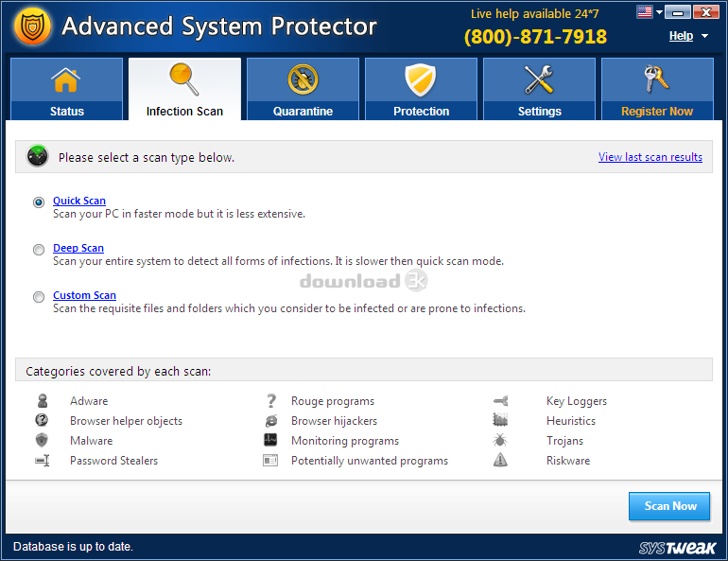Expand the Help dropdown arrow
The width and height of the screenshot is (728, 561).
pos(704,36)
